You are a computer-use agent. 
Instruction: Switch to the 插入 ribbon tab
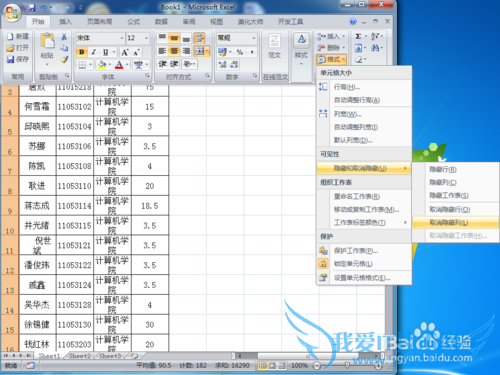click(65, 22)
